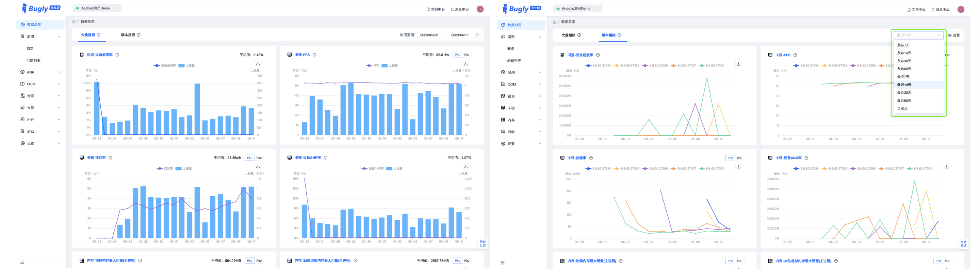Image resolution: width=980 pixels, height=274 pixels.
Task: Select P50 on 卡顿-挂起率 card in right screenshot
Action: click(x=730, y=158)
